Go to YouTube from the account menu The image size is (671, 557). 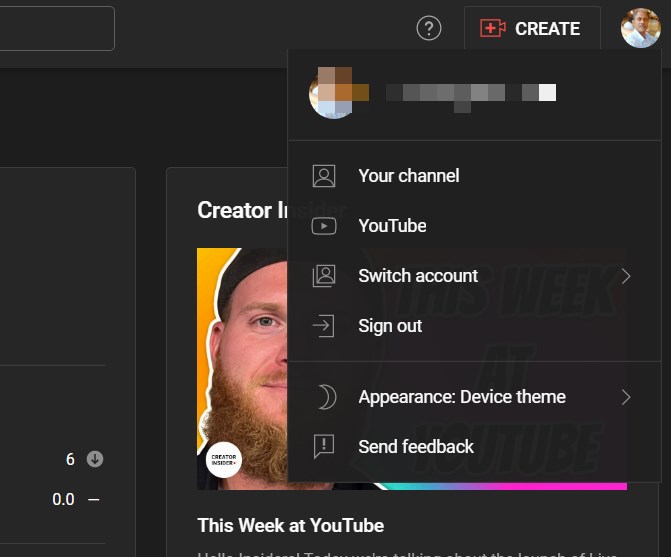475,226
